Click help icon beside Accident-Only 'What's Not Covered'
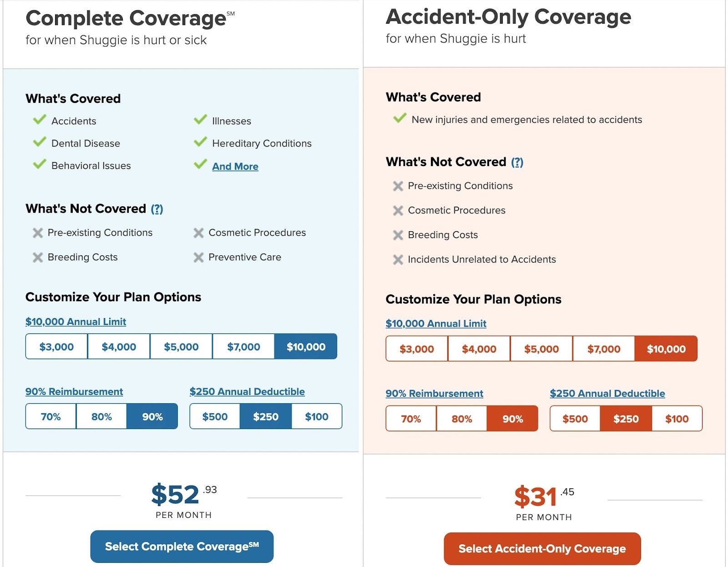The height and width of the screenshot is (567, 728). (517, 162)
